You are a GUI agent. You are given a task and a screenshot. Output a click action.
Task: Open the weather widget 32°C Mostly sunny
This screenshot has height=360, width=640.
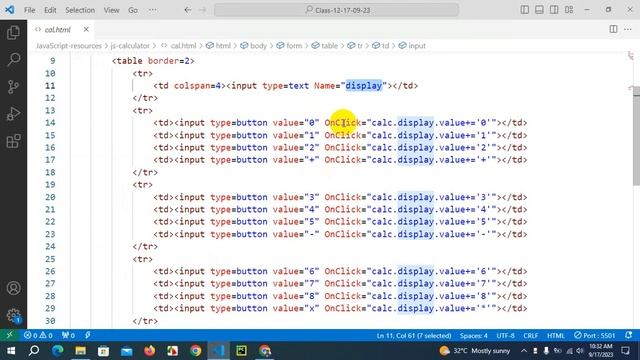pos(475,351)
